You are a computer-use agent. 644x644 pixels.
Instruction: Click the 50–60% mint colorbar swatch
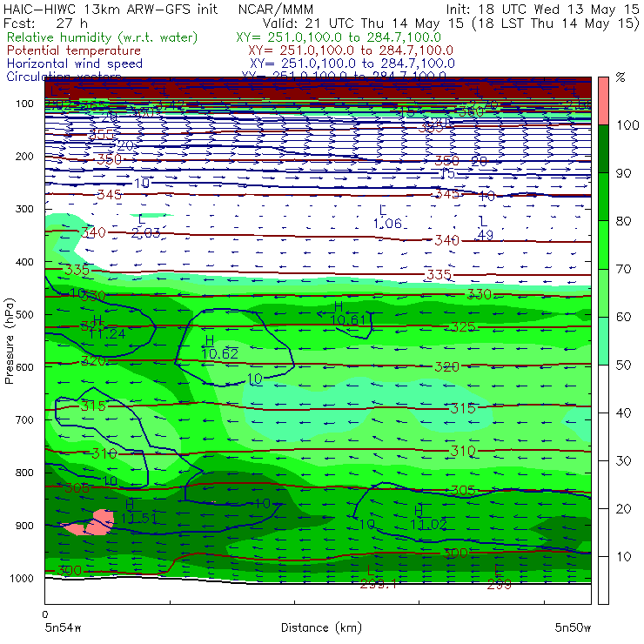pos(603,341)
